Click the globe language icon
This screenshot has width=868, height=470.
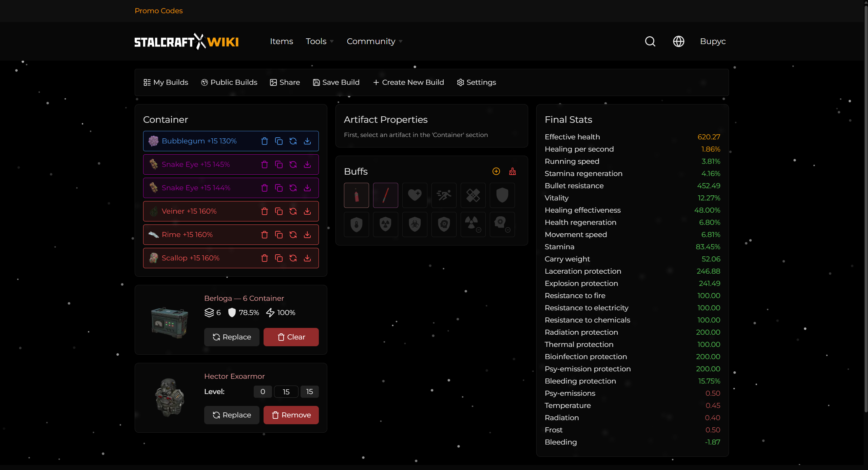tap(678, 41)
